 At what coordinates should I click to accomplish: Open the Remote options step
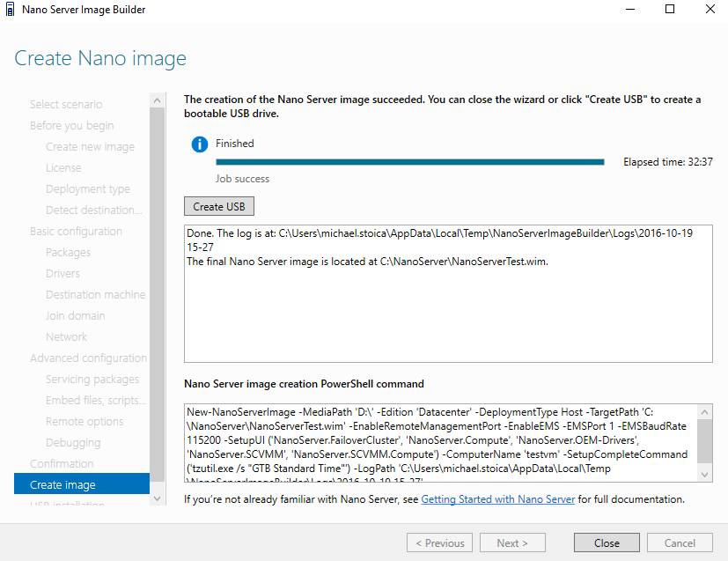[85, 422]
